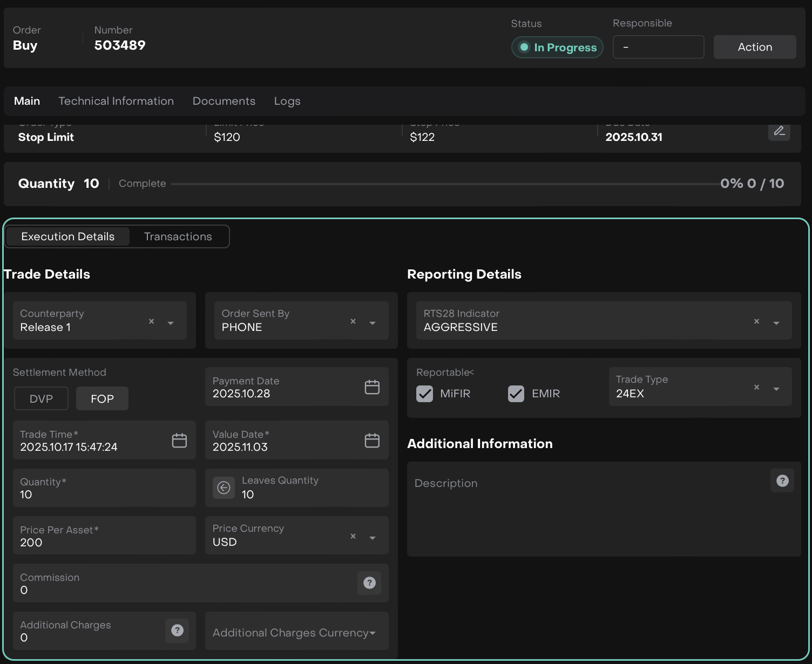The height and width of the screenshot is (664, 812).
Task: Click the Action button
Action: click(x=754, y=48)
